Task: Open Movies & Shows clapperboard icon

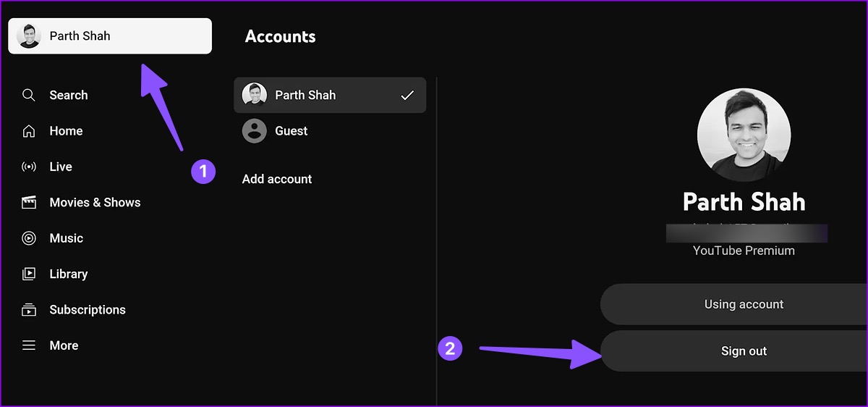Action: click(29, 203)
